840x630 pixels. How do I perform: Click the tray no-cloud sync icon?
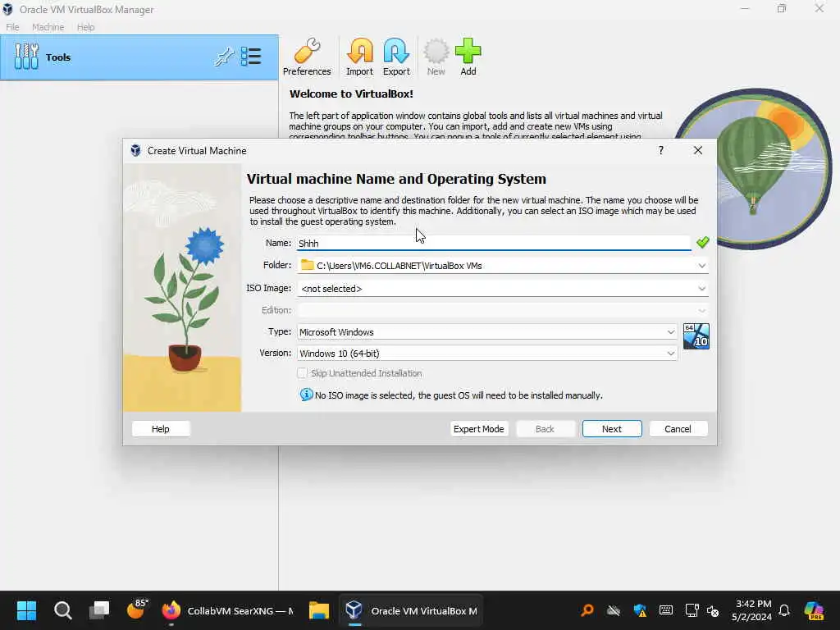[614, 610]
